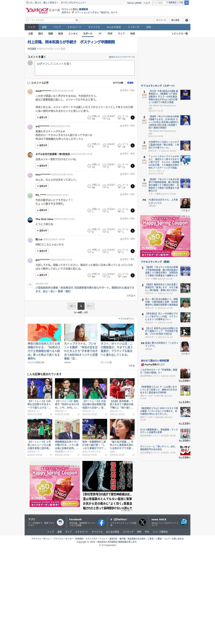Share De_***** comment on X
215x644 pixels.
(133, 210)
